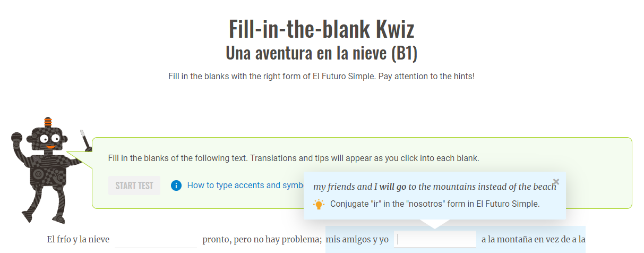
Task: Click 'pronto, pero no hay problema;' text
Action: click(262, 240)
